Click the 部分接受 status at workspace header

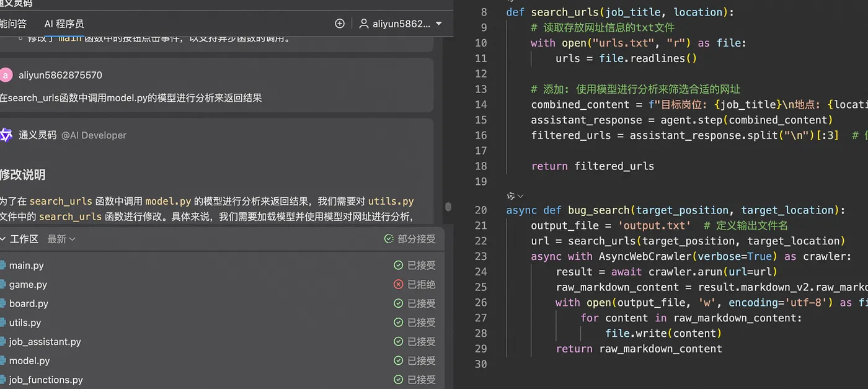(410, 239)
